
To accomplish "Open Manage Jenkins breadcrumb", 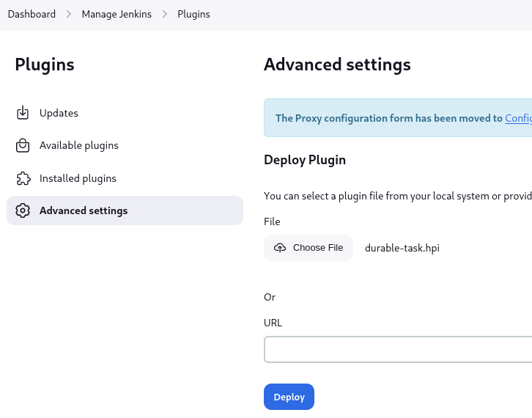I will 117,14.
